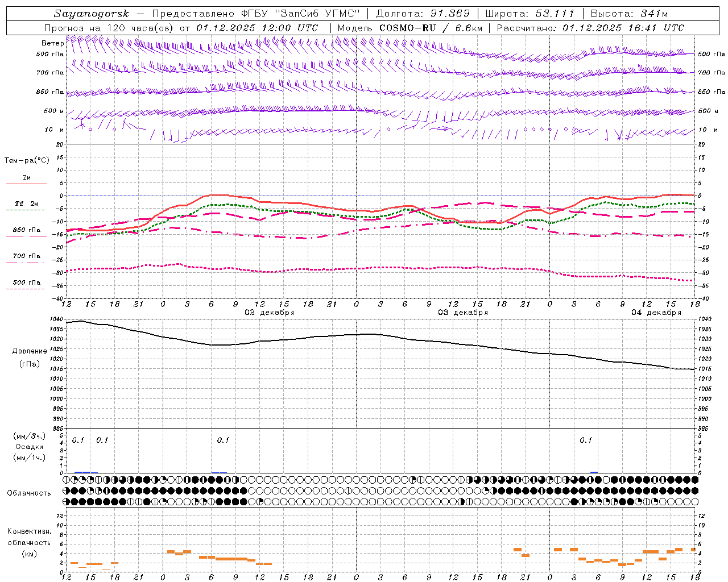This screenshot has width=728, height=582.
Task: Click the 'Ветер' wind panel label
Action: coord(52,43)
